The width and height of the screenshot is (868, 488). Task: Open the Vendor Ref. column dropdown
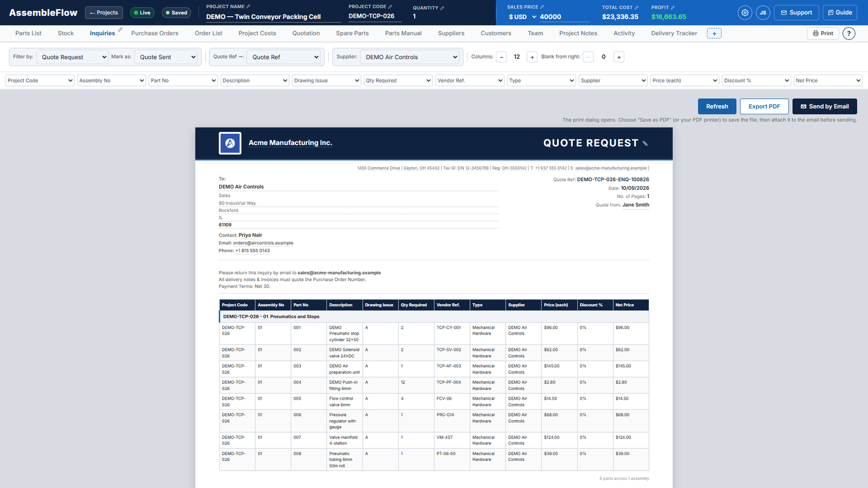pos(470,80)
